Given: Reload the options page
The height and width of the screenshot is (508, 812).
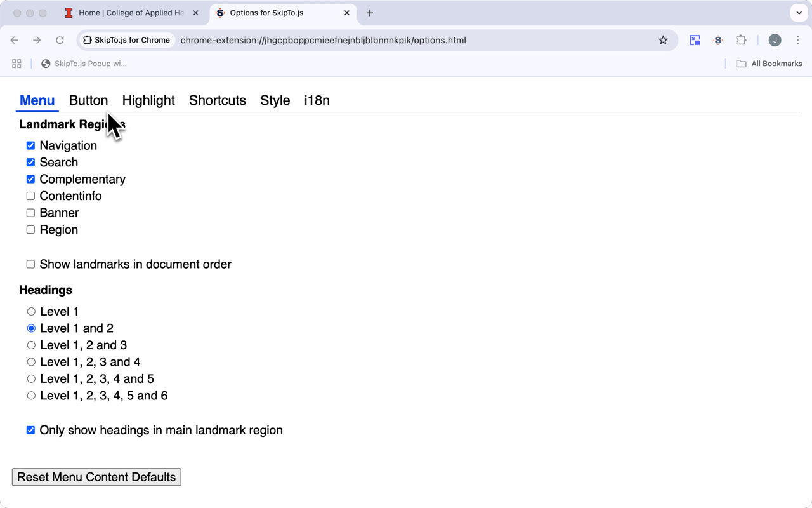Looking at the screenshot, I should click(60, 40).
